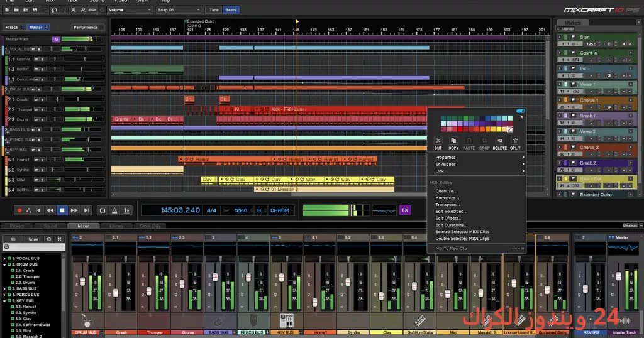The height and width of the screenshot is (338, 644).
Task: Click the Beats timeline button
Action: pyautogui.click(x=231, y=10)
